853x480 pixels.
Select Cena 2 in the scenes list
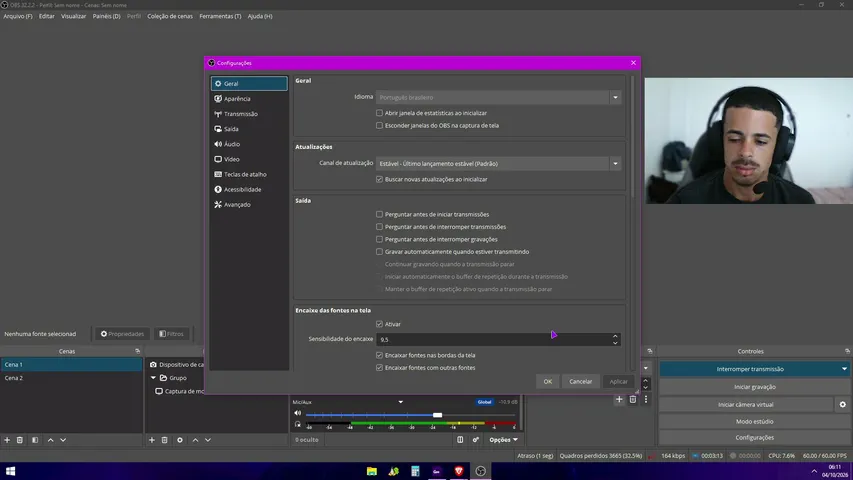tap(71, 378)
